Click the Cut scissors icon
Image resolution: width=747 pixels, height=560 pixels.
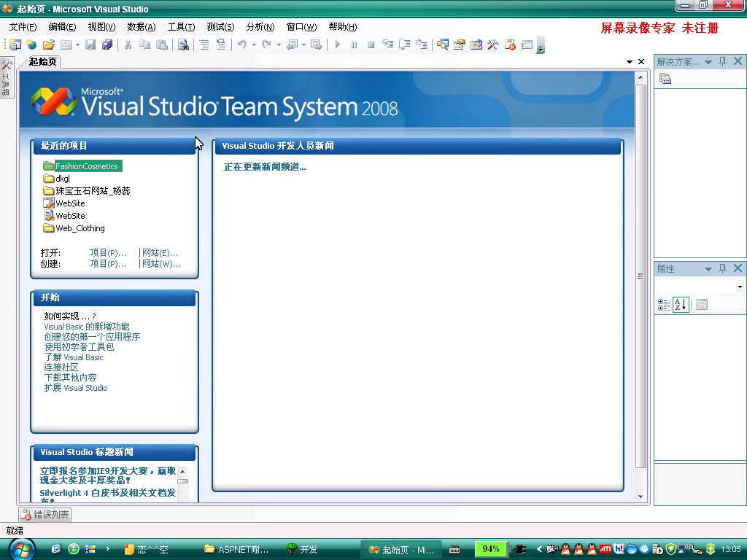click(128, 44)
